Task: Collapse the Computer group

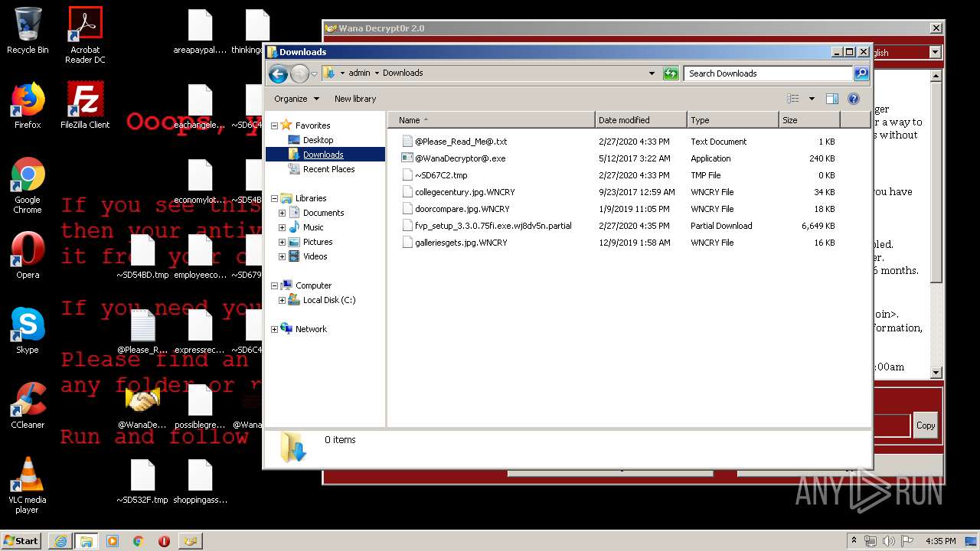Action: [274, 285]
